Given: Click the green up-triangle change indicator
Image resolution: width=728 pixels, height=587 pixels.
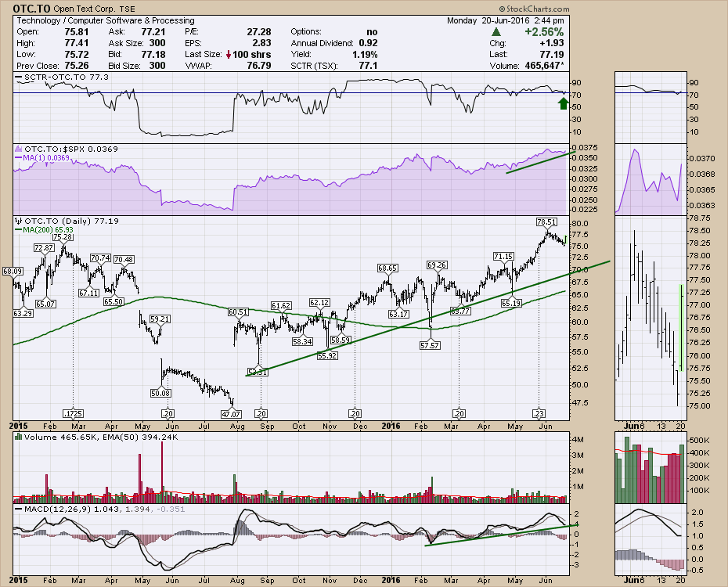Looking at the screenshot, I should [x=496, y=31].
